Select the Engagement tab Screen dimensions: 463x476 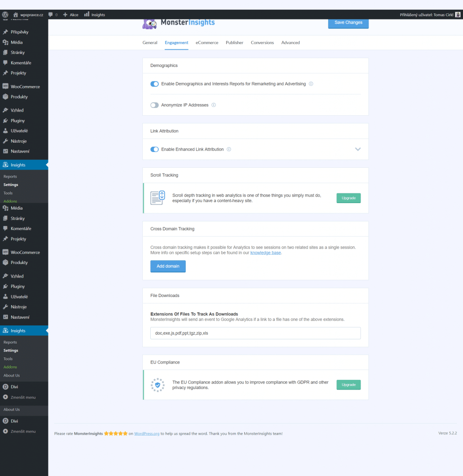(176, 42)
